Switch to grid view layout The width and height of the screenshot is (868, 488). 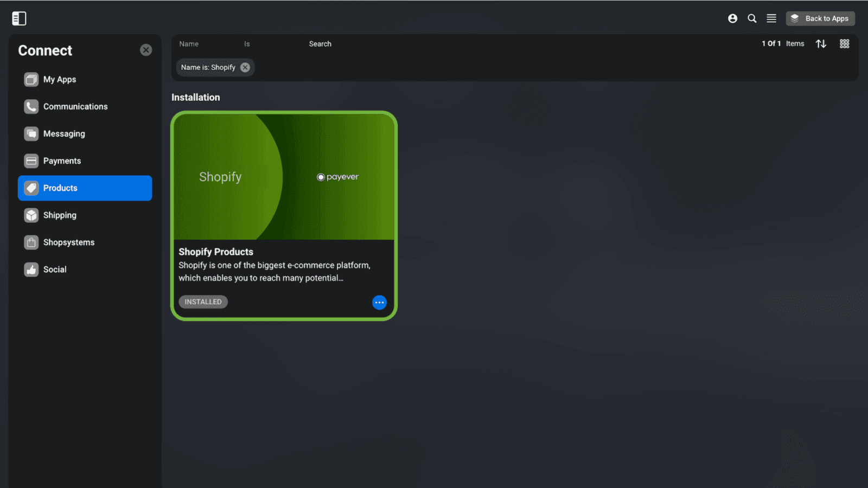(844, 43)
